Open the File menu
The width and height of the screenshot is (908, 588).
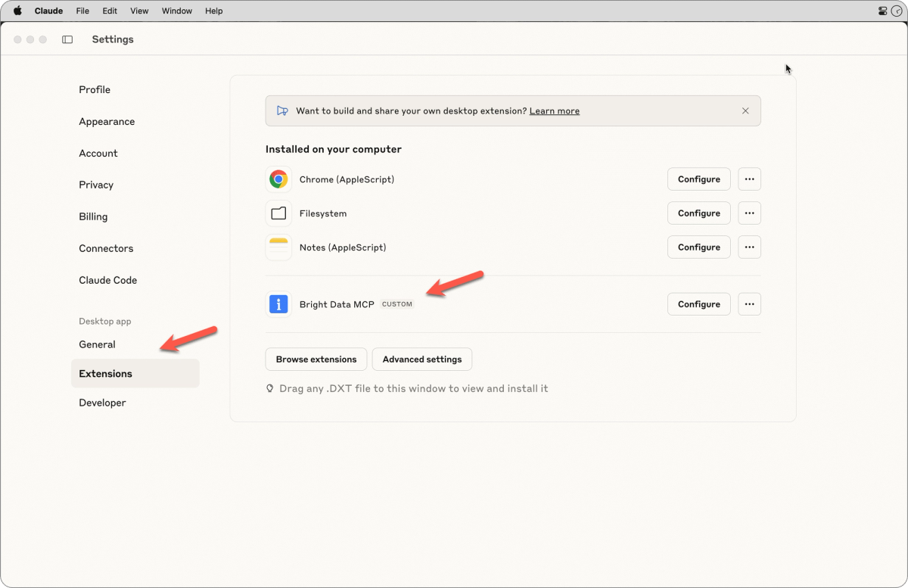coord(82,11)
